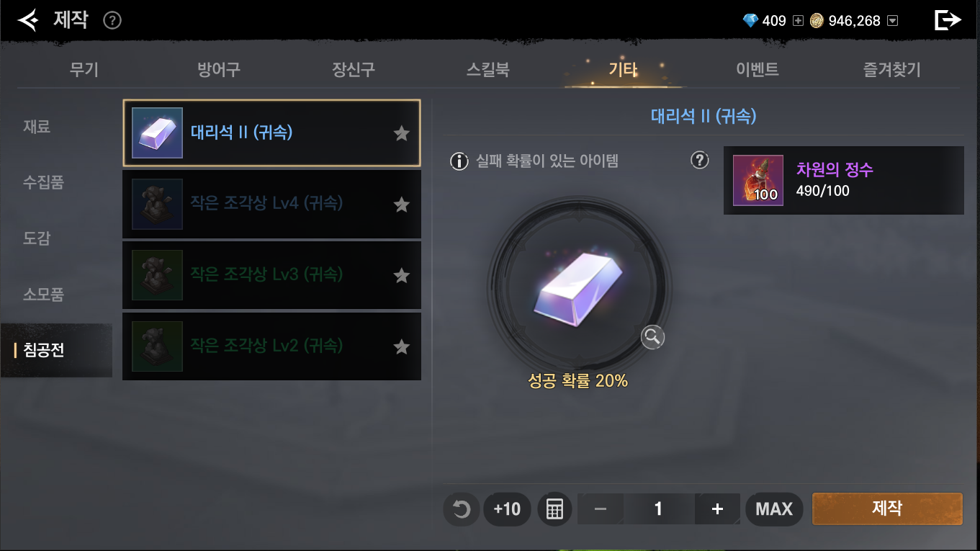Switch to the 방어구 tab
Viewport: 980px width, 551px height.
point(219,70)
